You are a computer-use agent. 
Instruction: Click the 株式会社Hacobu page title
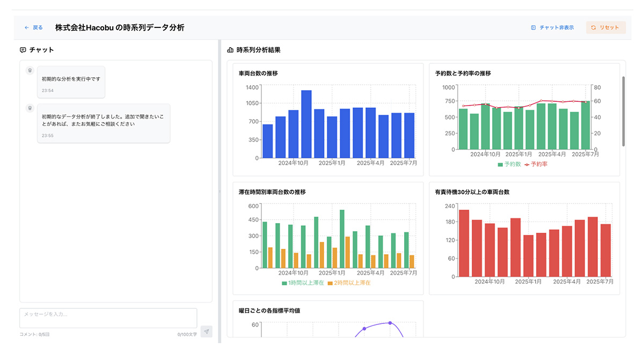(120, 27)
